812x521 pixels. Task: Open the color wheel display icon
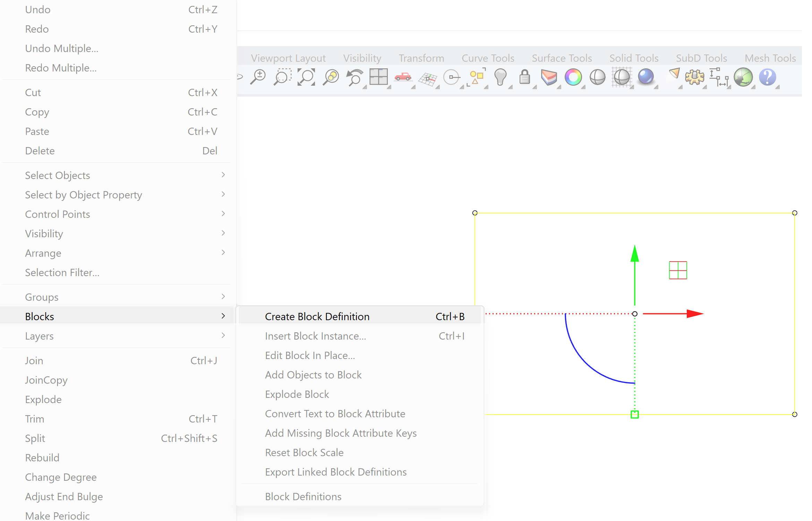(573, 77)
